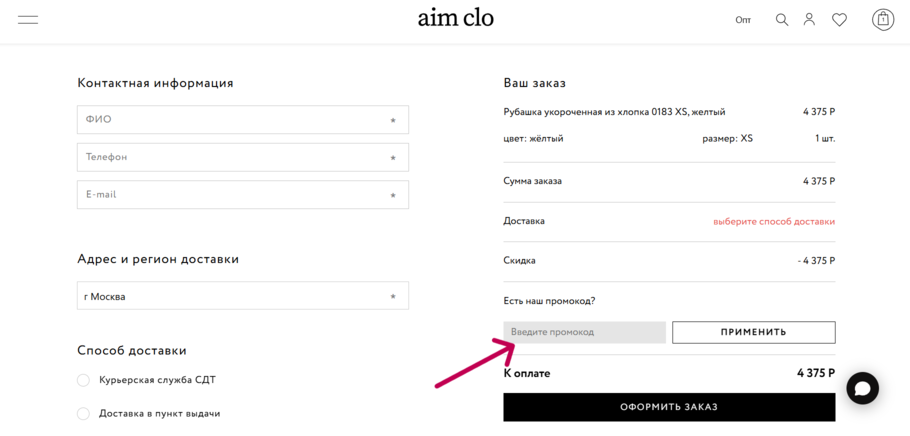Select Курьерская служба СДТ delivery option
910x436 pixels.
coord(83,380)
